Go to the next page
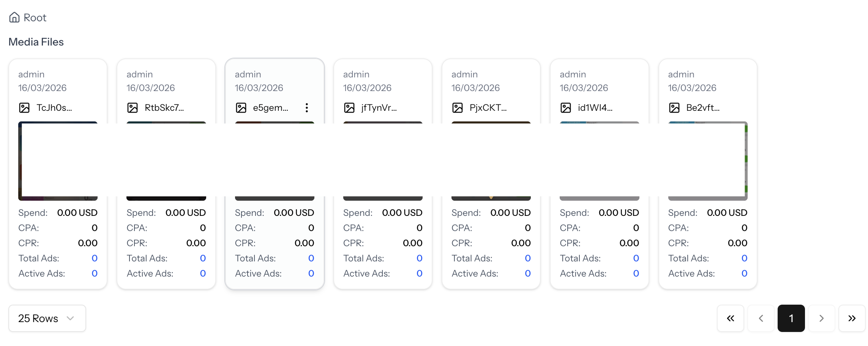868x346 pixels. pyautogui.click(x=822, y=318)
